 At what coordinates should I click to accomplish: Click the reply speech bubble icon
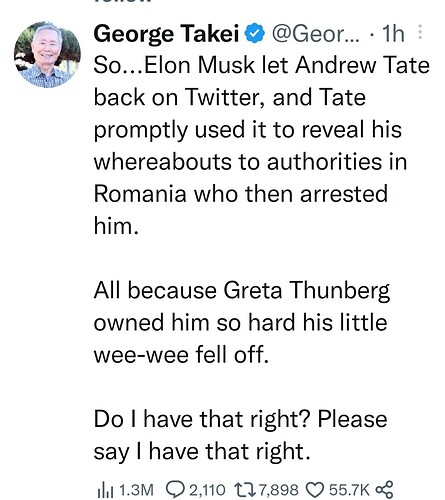pyautogui.click(x=177, y=490)
